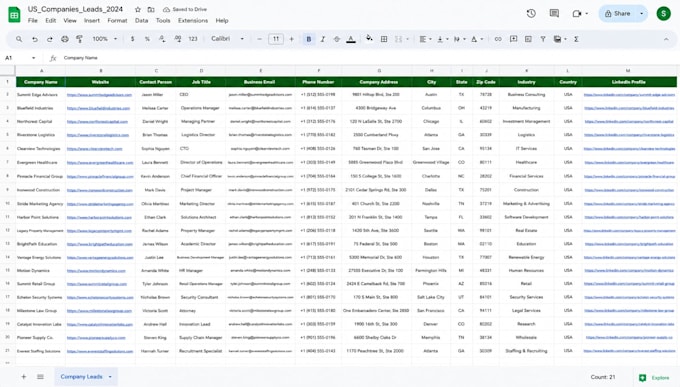The image size is (680, 387).
Task: Open the Google Sheets home icon
Action: coord(14,15)
